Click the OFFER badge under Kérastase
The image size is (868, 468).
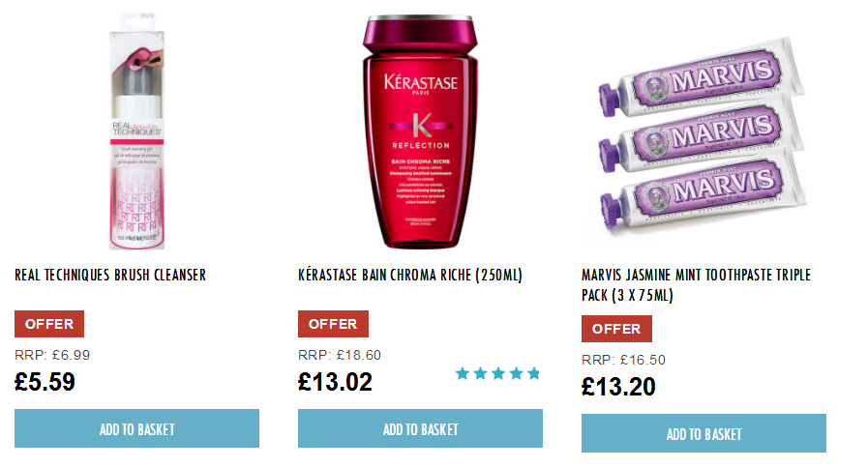click(x=333, y=324)
